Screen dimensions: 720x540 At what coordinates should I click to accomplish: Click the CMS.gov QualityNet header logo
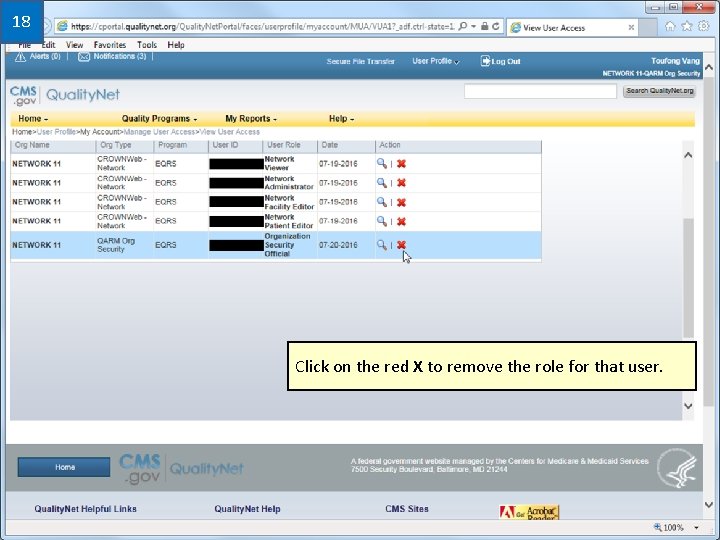tap(65, 95)
